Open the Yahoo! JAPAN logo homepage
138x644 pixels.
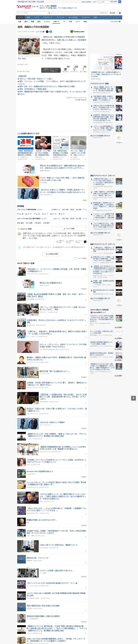[x=24, y=7]
